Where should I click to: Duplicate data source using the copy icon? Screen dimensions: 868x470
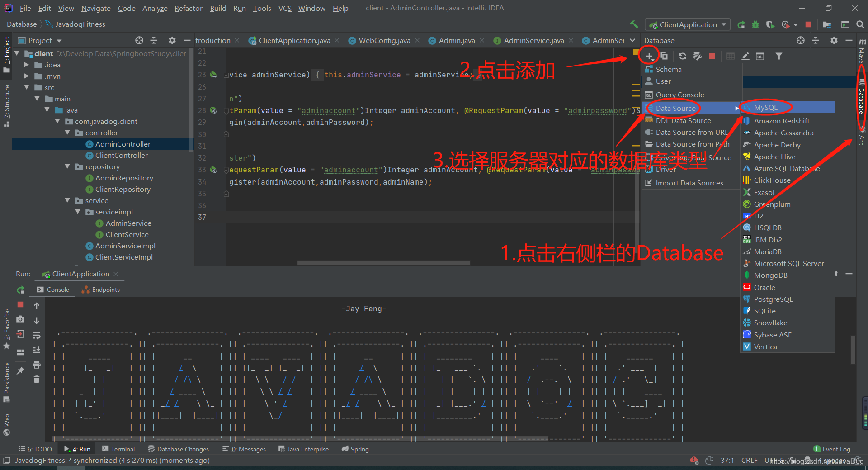click(x=664, y=56)
